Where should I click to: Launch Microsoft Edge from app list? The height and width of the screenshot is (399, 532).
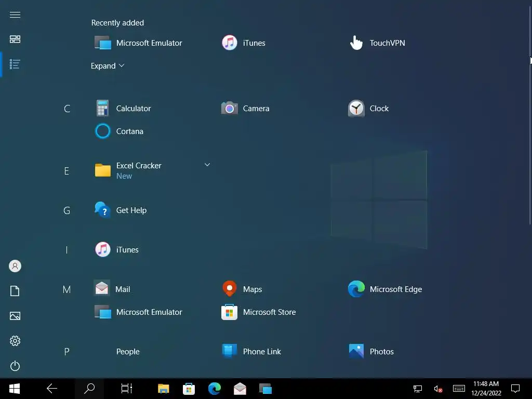[385, 289]
